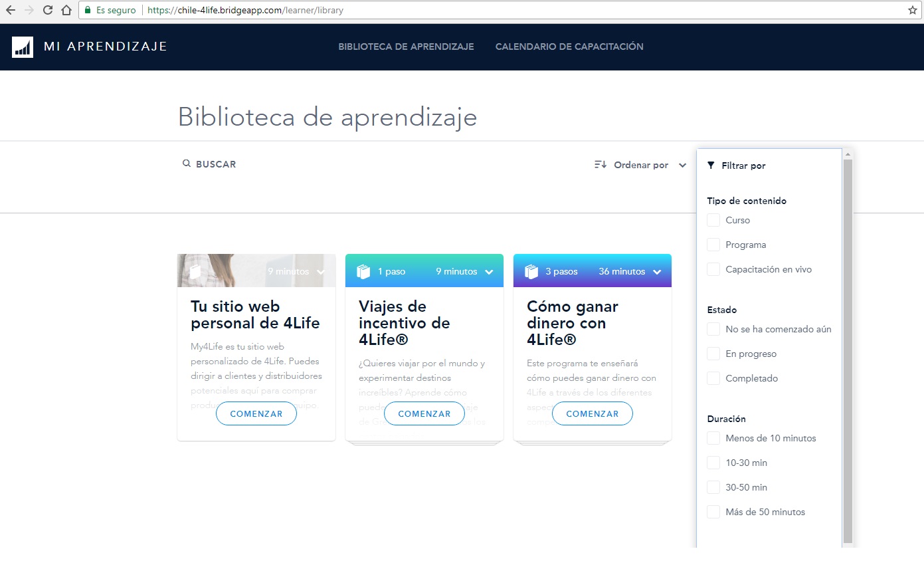This screenshot has width=924, height=563.
Task: Click the Mi Aprendizaje bar-chart logo
Action: click(23, 47)
